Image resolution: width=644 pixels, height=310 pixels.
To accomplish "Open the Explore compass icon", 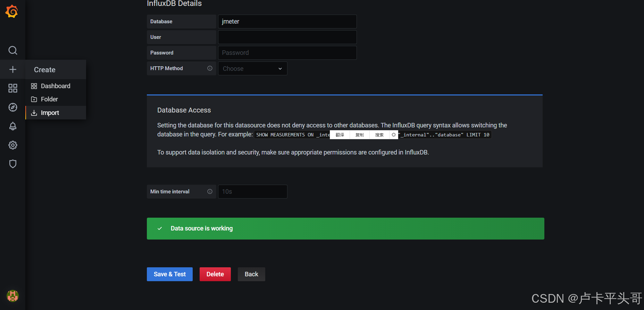I will pos(13,107).
